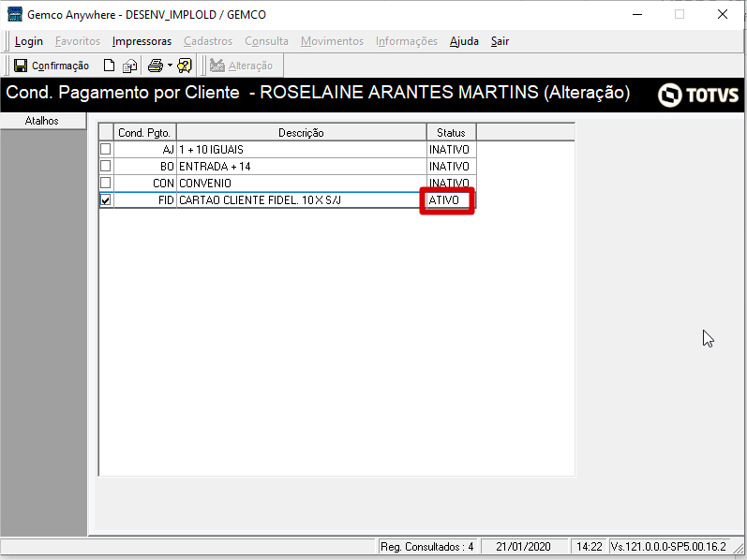Click the time 14:22 in status bar
The height and width of the screenshot is (560, 747).
pos(590,546)
